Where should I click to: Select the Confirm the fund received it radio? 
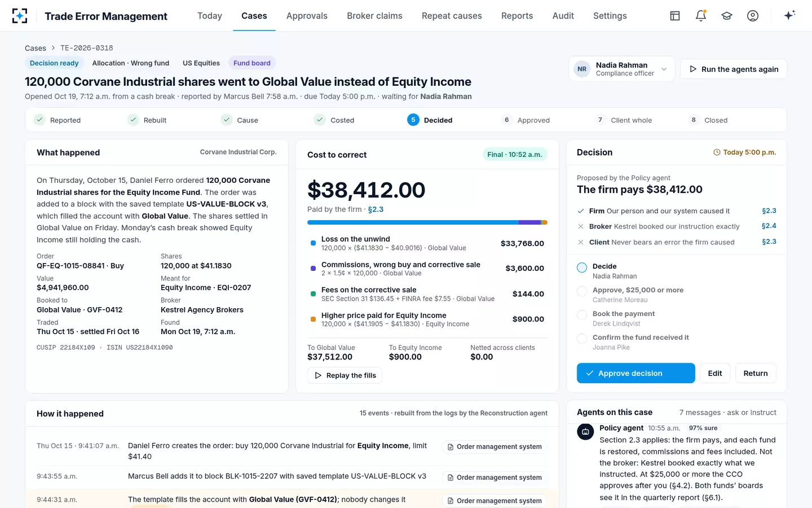[x=582, y=339]
